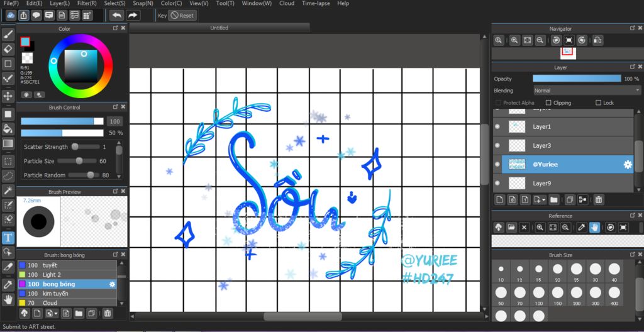
Task: Toggle visibility of Layer1
Action: [498, 127]
